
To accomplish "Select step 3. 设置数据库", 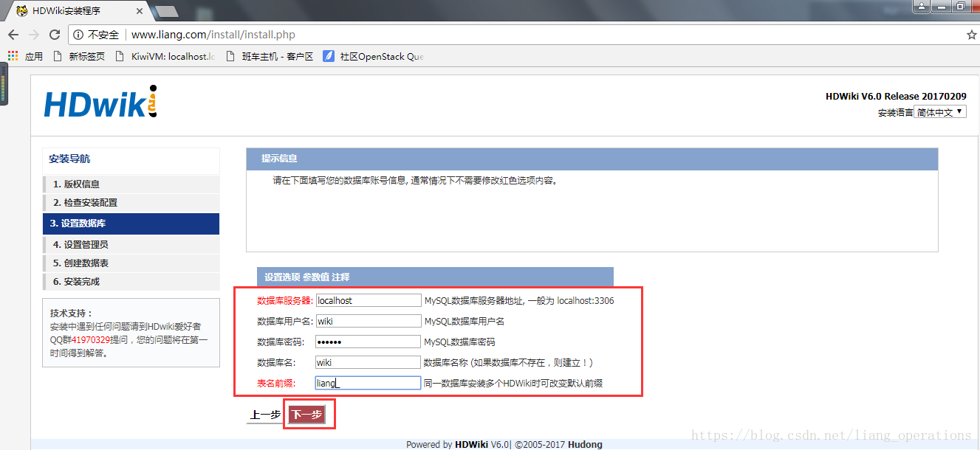I will (131, 224).
